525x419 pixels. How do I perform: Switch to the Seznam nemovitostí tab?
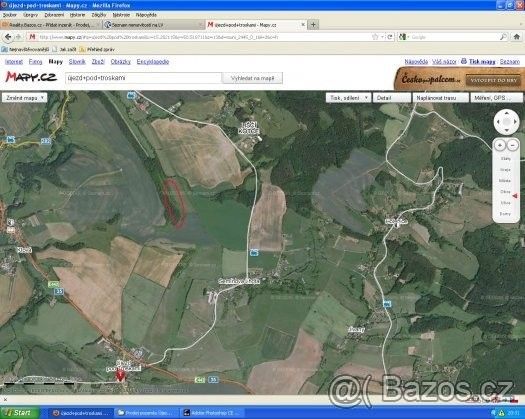click(x=153, y=25)
